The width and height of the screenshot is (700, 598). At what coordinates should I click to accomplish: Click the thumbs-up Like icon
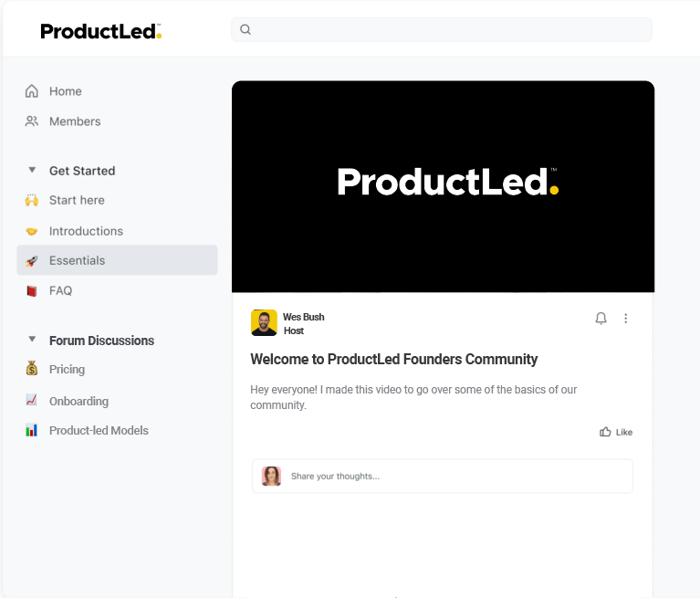605,432
